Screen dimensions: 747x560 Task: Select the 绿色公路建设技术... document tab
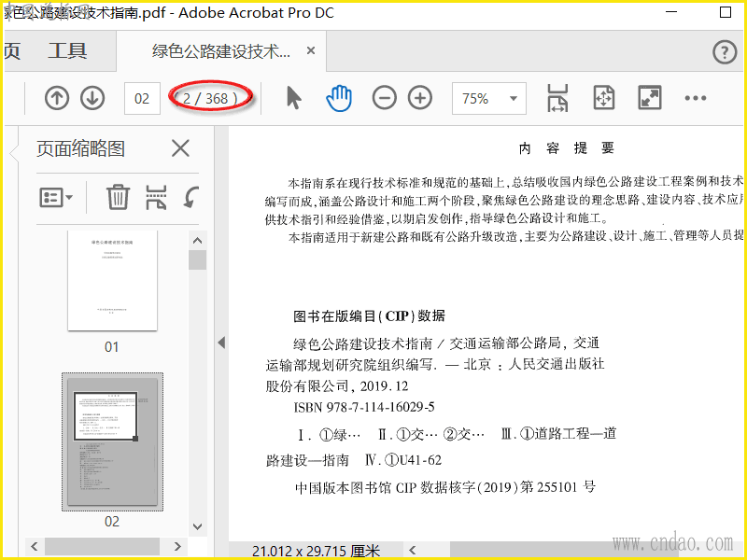pyautogui.click(x=221, y=50)
